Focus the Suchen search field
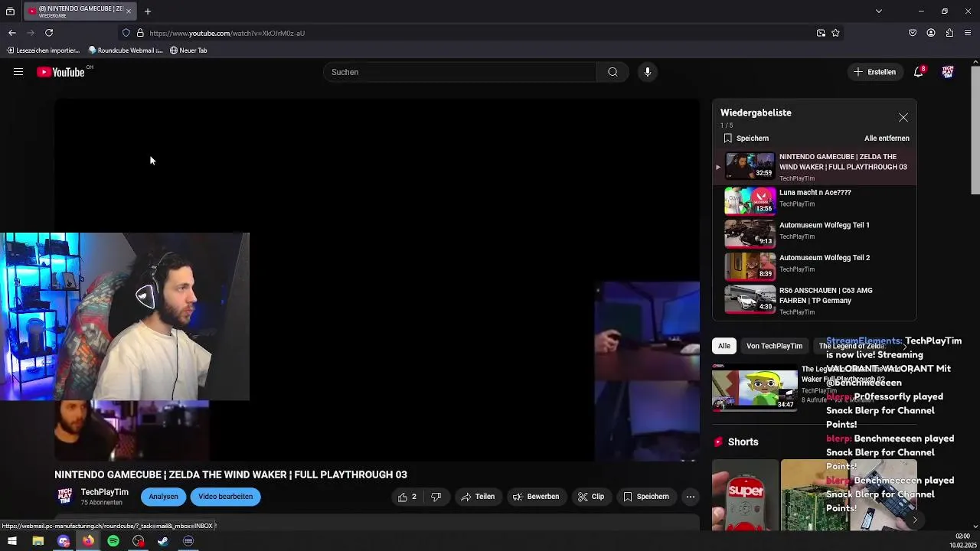This screenshot has height=551, width=980. [x=459, y=72]
